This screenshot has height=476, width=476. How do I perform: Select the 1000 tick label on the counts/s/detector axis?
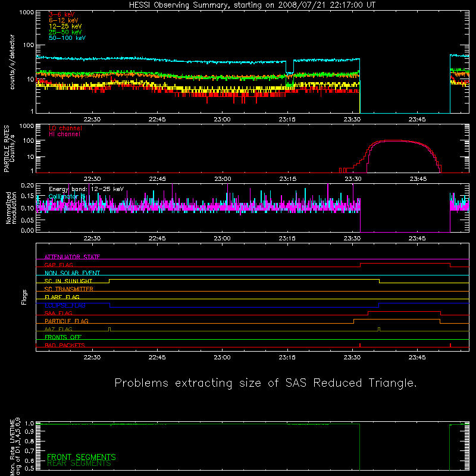(26, 12)
